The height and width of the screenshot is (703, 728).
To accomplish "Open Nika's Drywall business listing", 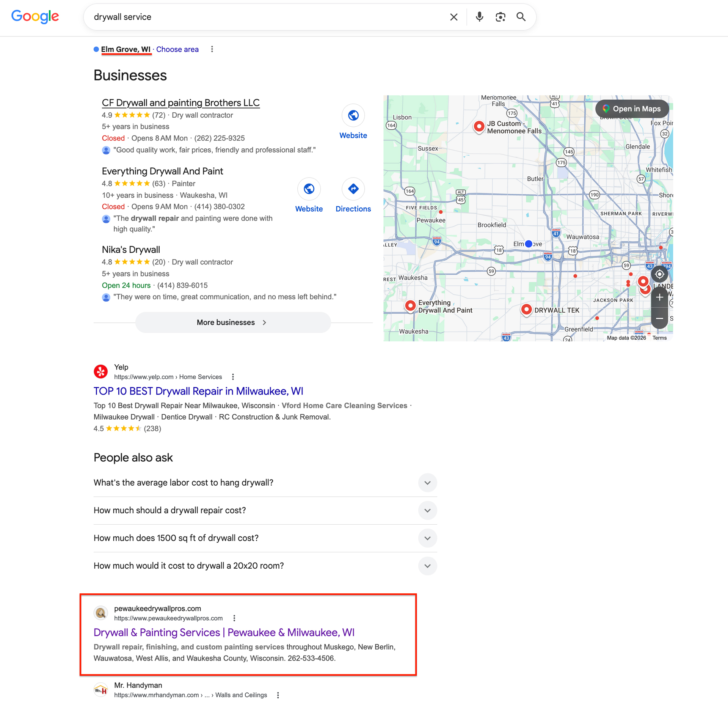I will pos(131,250).
